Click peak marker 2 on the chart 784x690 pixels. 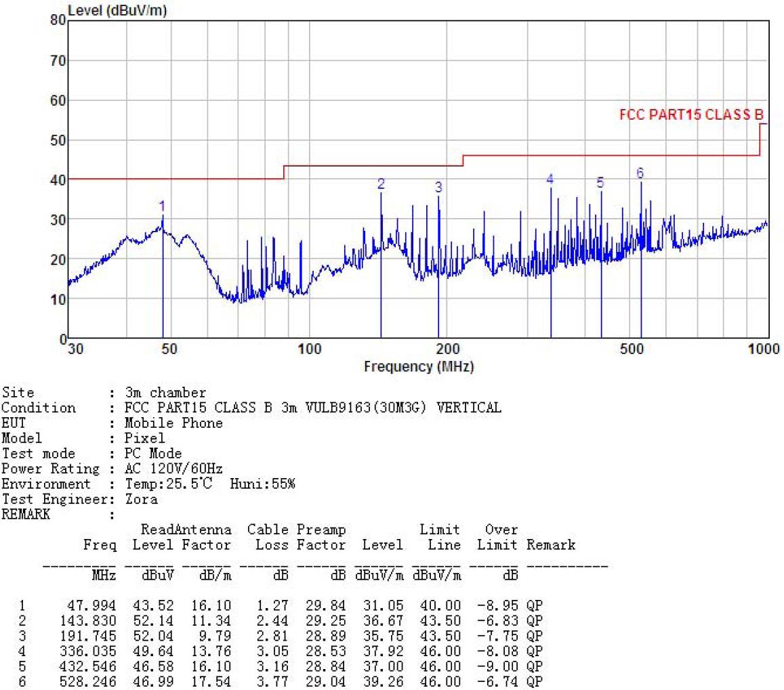point(381,184)
